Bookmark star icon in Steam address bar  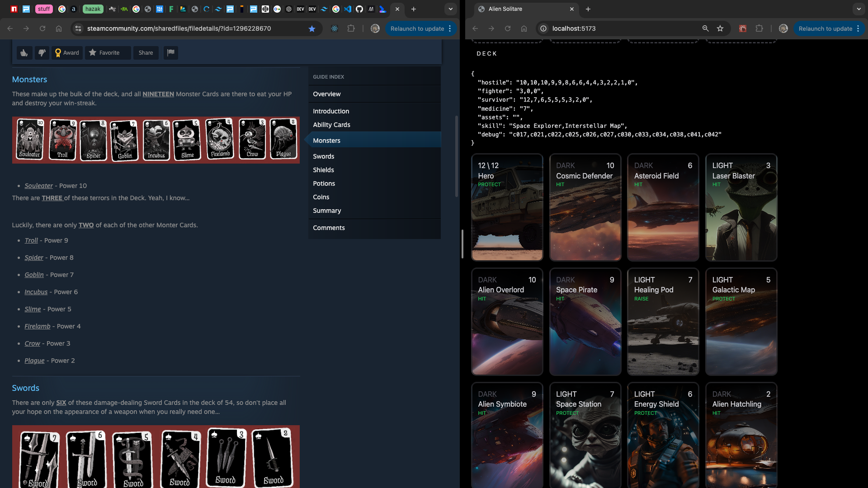coord(312,28)
